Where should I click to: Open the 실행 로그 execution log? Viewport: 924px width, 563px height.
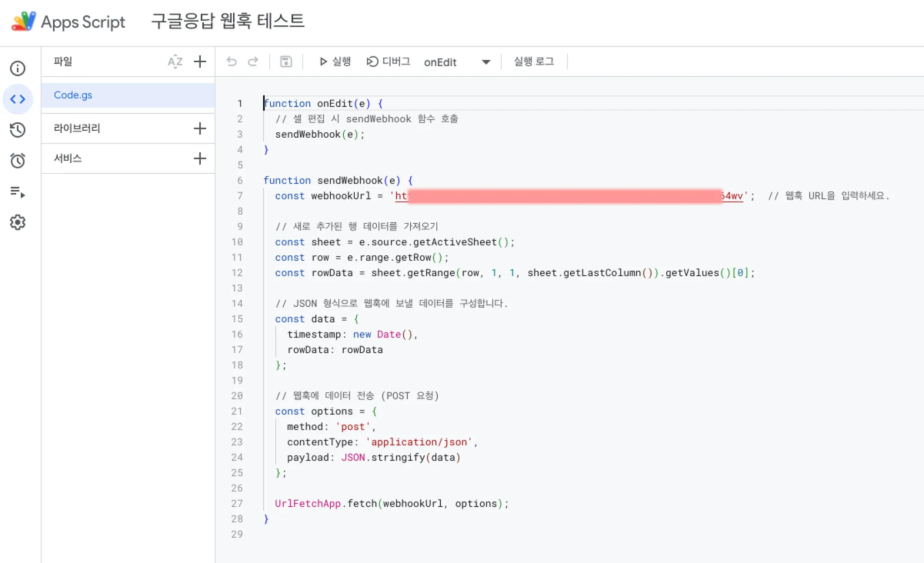pos(534,61)
